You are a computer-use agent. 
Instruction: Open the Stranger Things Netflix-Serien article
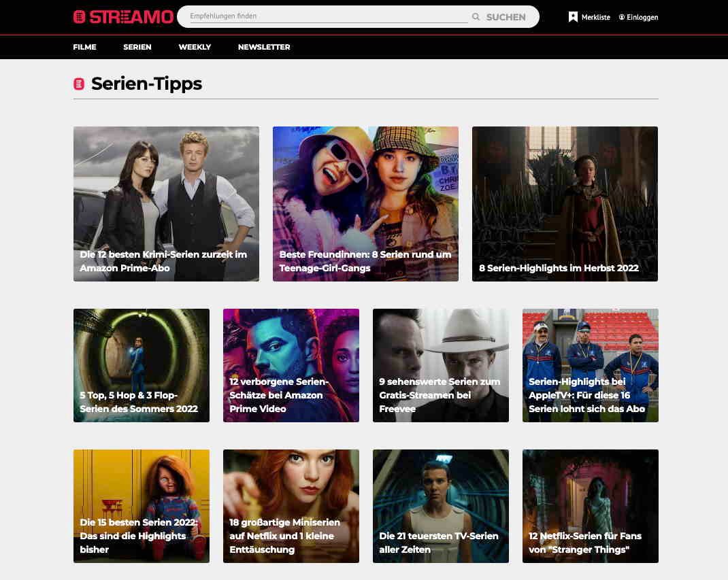[590, 506]
